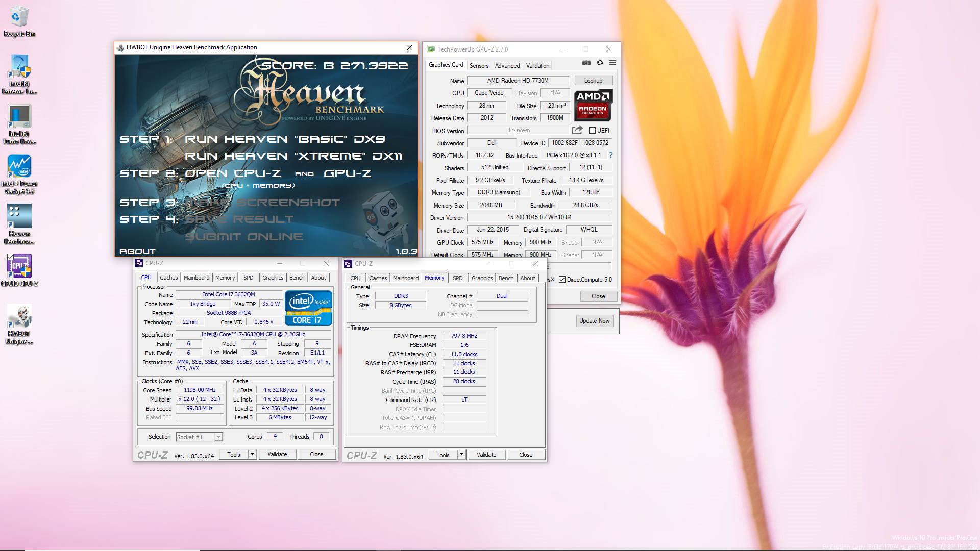Open Tools dropdown arrow in CPU window

pos(252,454)
